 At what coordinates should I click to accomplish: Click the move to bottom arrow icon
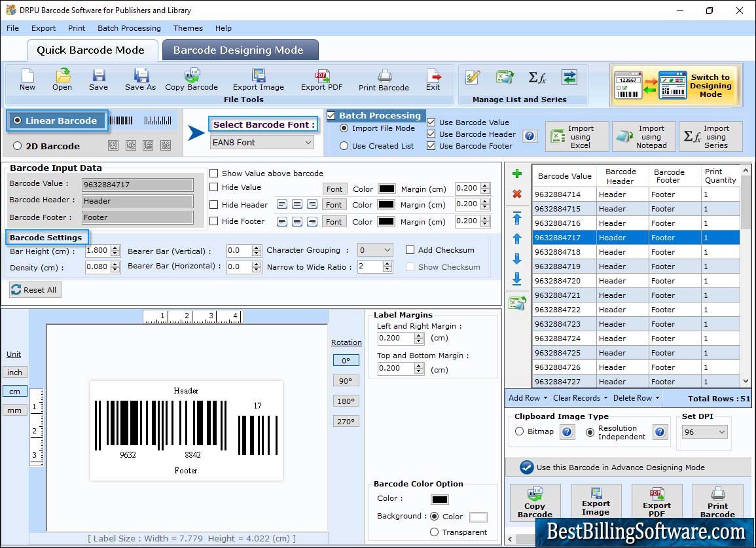pyautogui.click(x=517, y=279)
